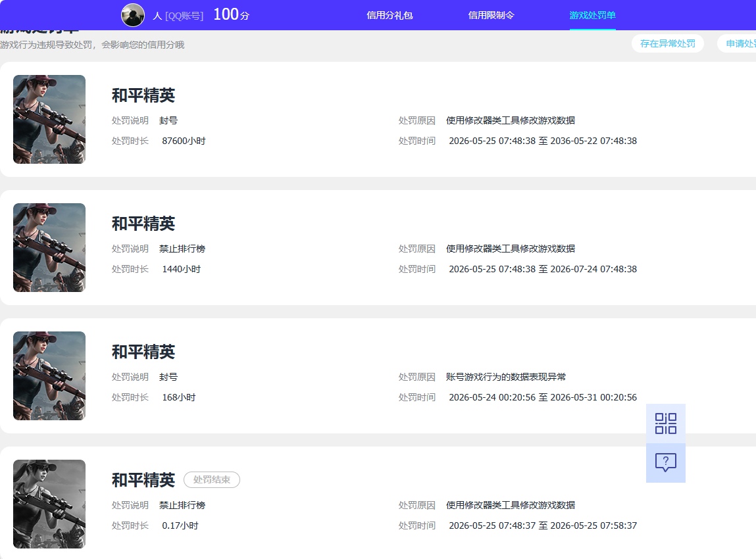Select the 1440小时 duration value
The image size is (756, 559).
(x=182, y=269)
